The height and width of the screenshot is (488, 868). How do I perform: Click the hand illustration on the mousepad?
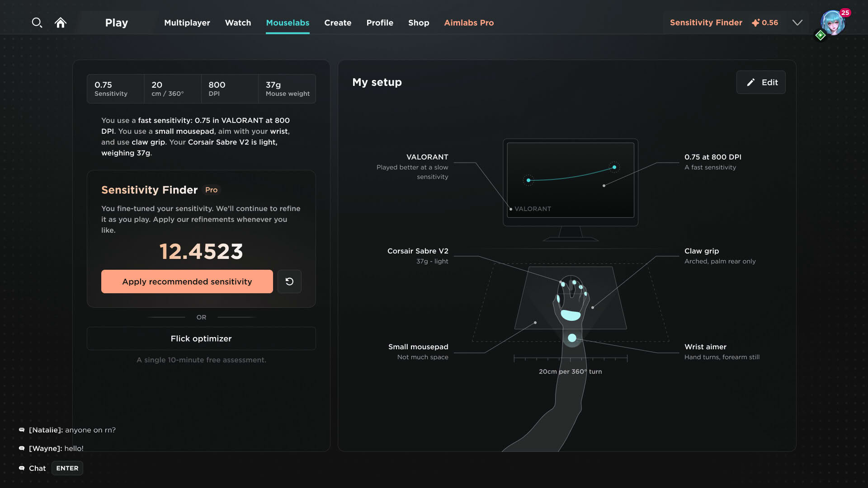click(571, 300)
